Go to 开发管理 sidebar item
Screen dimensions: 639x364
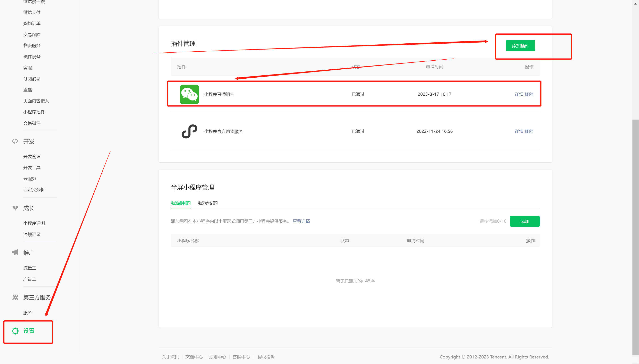(x=32, y=156)
